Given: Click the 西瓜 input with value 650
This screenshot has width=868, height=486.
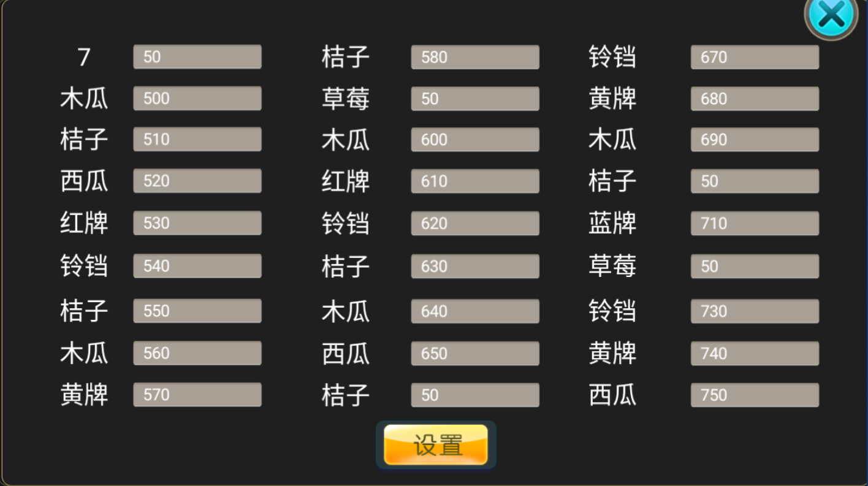Looking at the screenshot, I should (x=475, y=354).
